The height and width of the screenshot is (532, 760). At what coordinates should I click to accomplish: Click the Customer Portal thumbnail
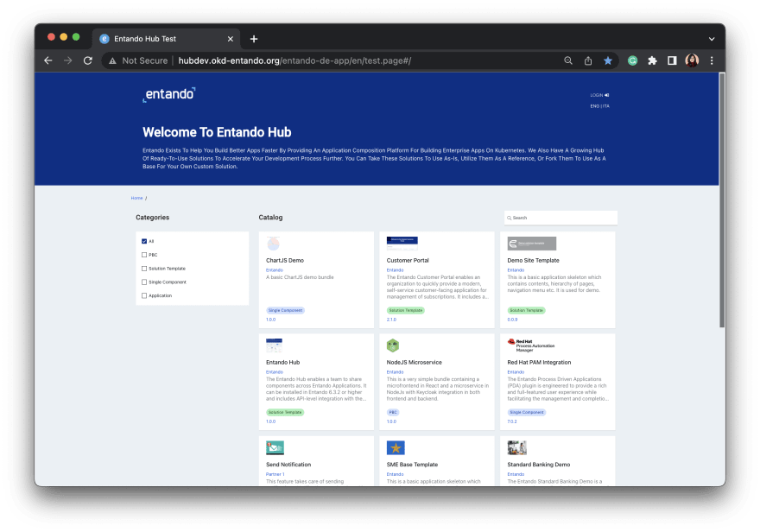pyautogui.click(x=402, y=243)
